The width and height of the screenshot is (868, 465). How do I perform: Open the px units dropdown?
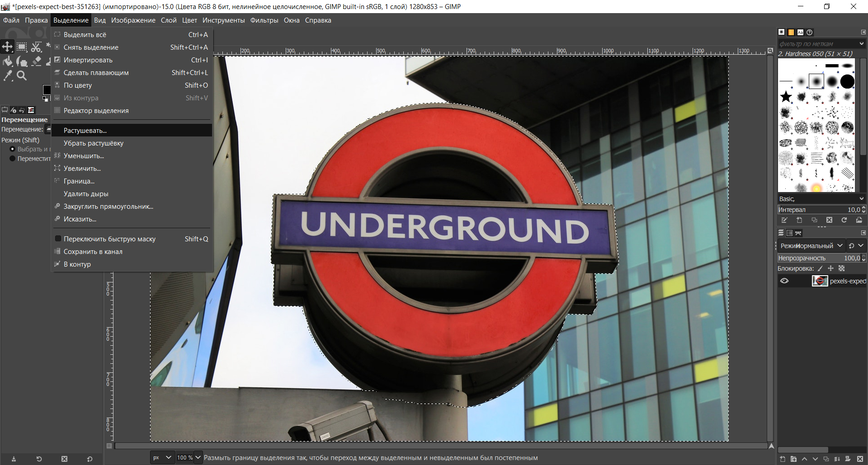click(x=162, y=457)
